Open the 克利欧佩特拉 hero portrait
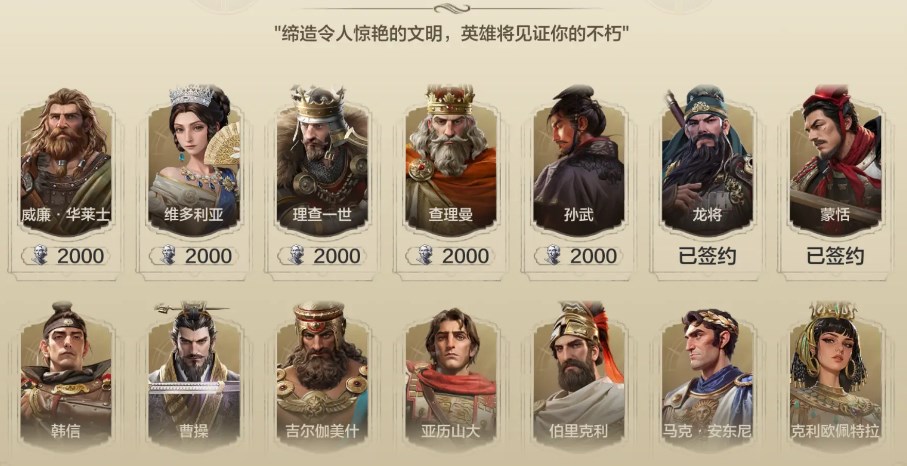 coord(835,376)
